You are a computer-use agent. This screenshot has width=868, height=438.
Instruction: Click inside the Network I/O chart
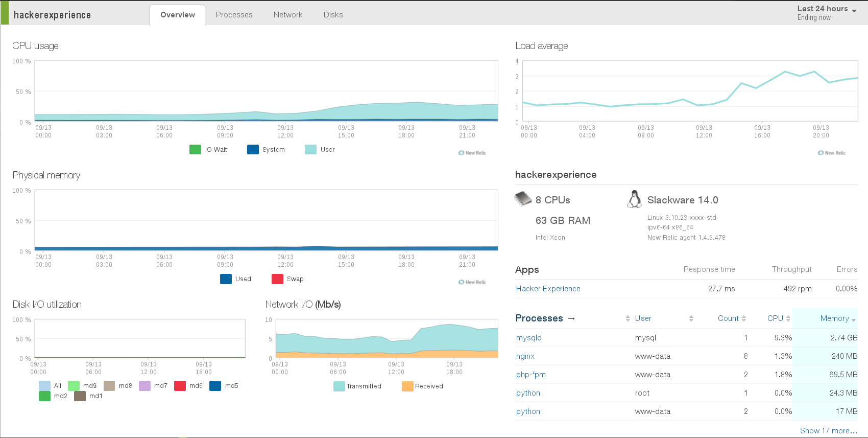pyautogui.click(x=387, y=338)
